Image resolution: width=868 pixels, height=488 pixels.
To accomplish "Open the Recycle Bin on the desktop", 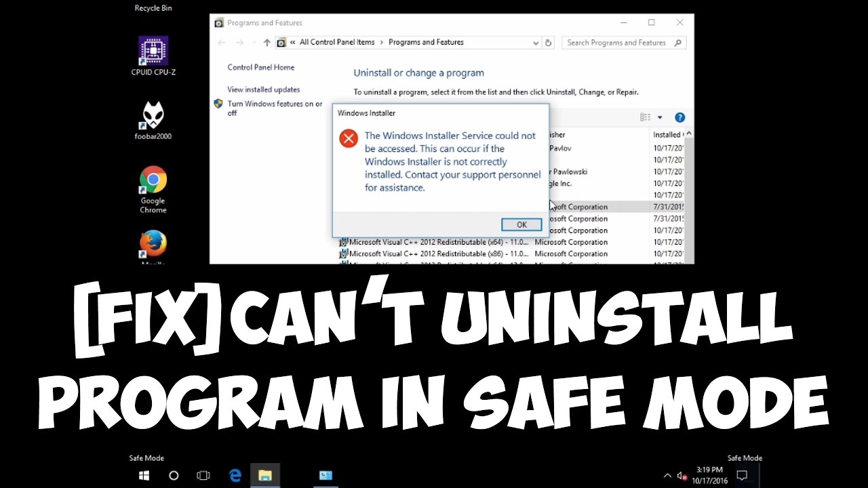I will click(x=153, y=7).
